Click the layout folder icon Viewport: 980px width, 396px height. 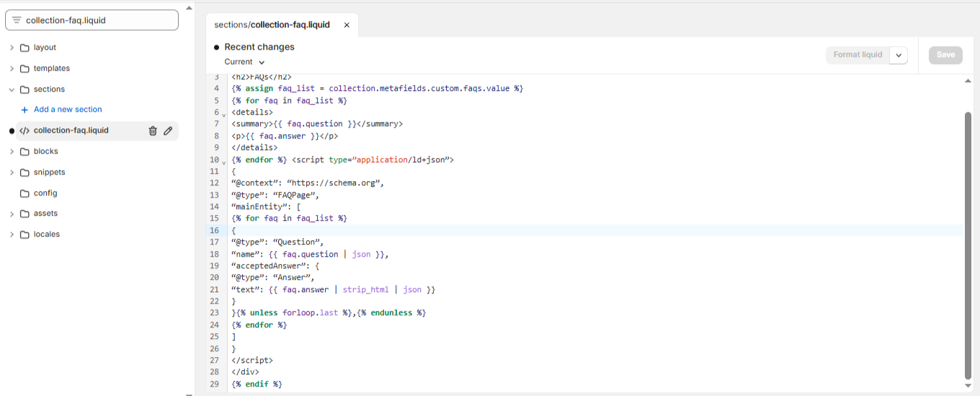pos(24,48)
